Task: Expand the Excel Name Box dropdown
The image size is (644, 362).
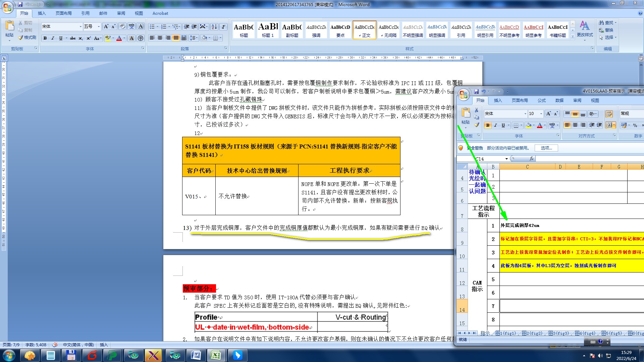Action: tap(506, 159)
